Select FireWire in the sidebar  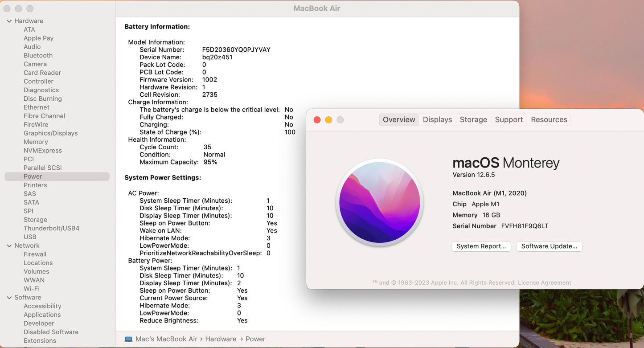point(36,125)
